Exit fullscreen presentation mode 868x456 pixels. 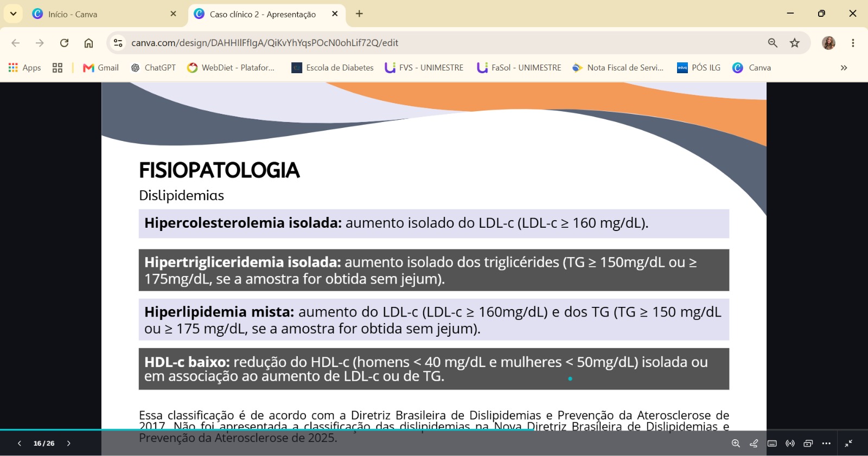click(848, 444)
